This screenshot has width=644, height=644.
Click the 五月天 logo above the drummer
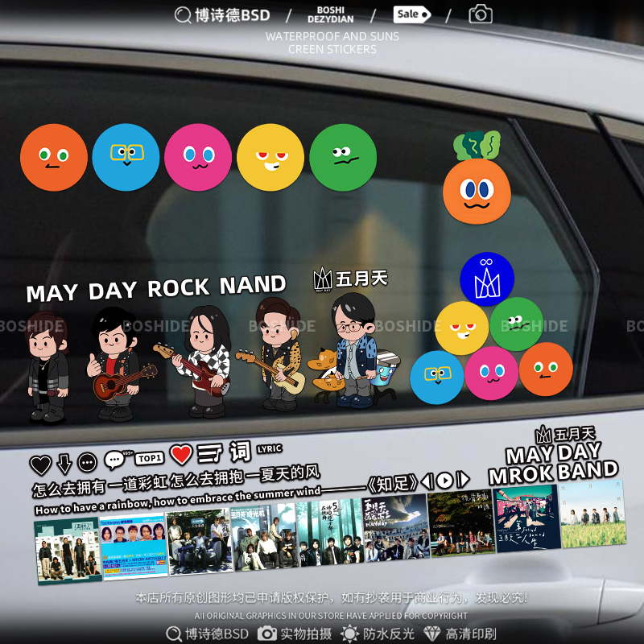click(x=351, y=279)
